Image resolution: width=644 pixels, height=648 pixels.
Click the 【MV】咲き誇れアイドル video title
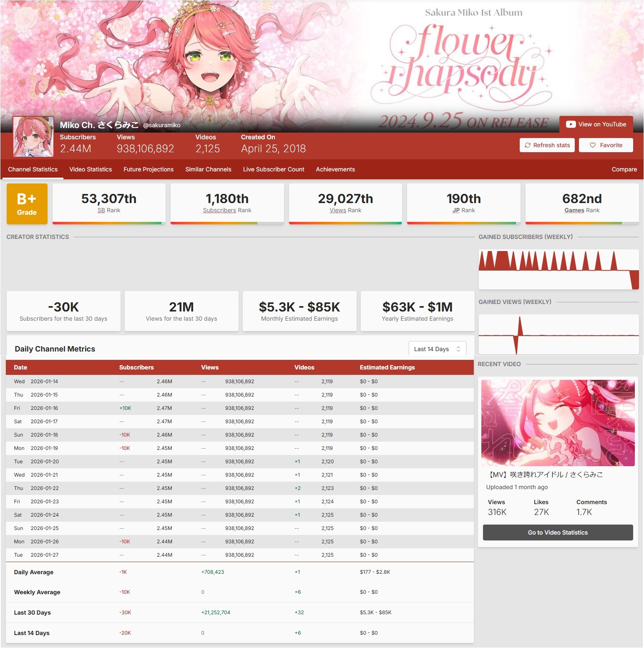pos(545,475)
